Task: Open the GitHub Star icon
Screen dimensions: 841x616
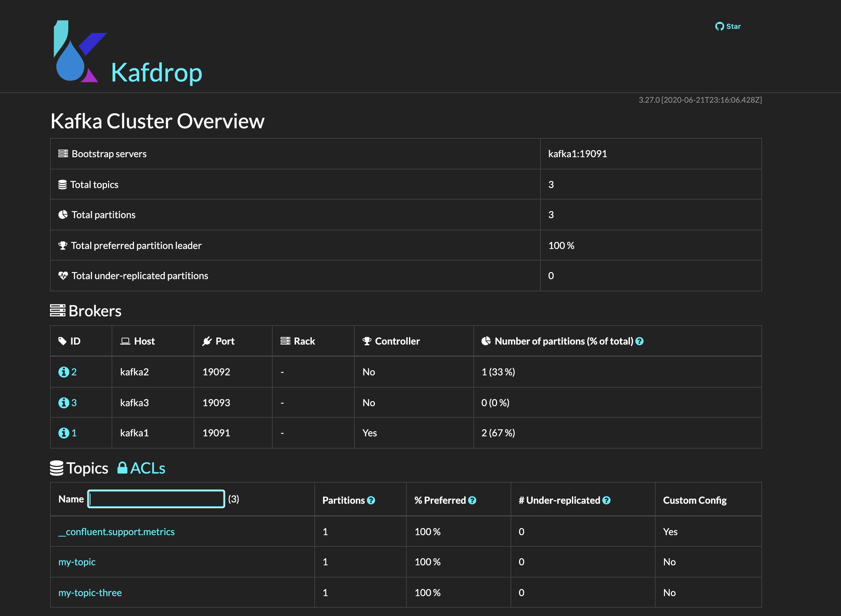Action: [720, 26]
